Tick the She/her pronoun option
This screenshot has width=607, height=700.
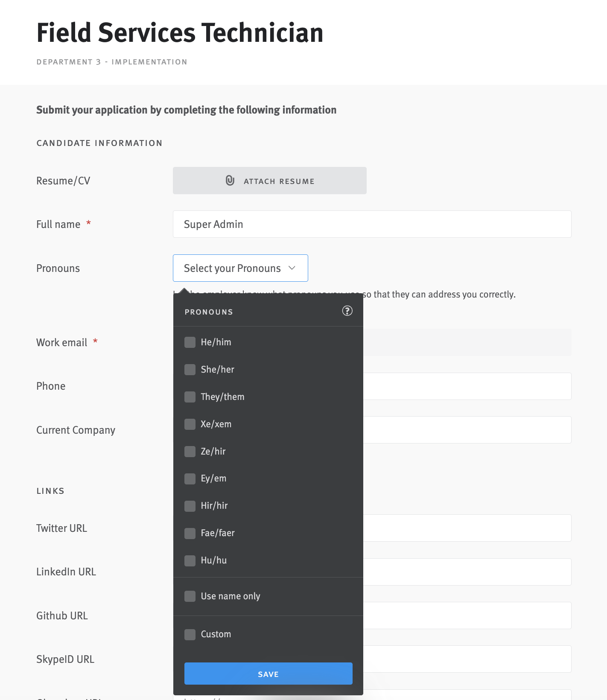click(190, 370)
